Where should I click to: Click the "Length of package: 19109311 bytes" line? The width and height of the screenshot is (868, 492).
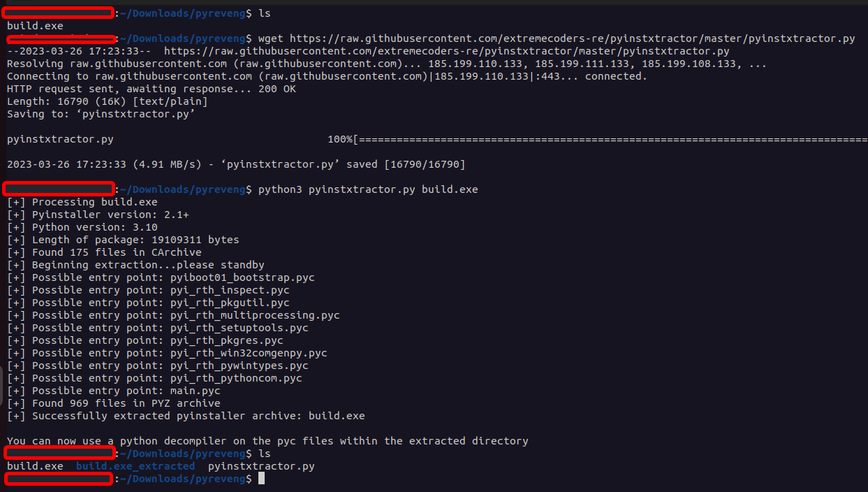pyautogui.click(x=123, y=240)
